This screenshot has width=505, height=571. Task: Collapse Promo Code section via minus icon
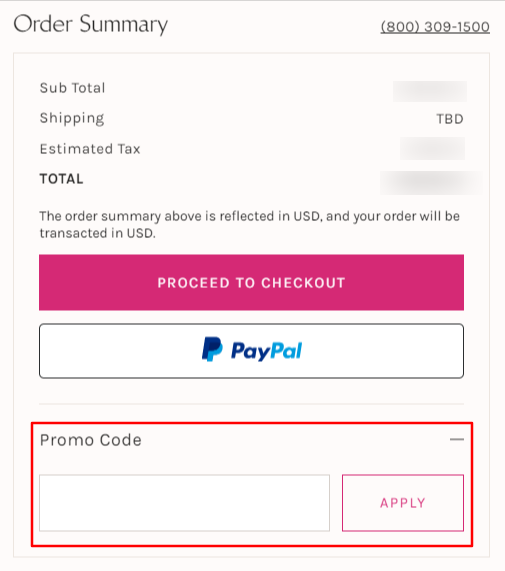point(457,440)
